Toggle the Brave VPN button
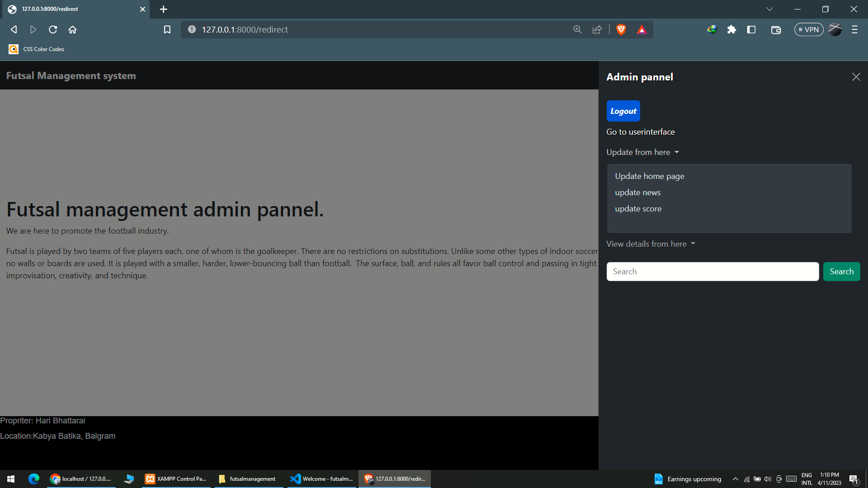This screenshot has height=488, width=868. [809, 29]
